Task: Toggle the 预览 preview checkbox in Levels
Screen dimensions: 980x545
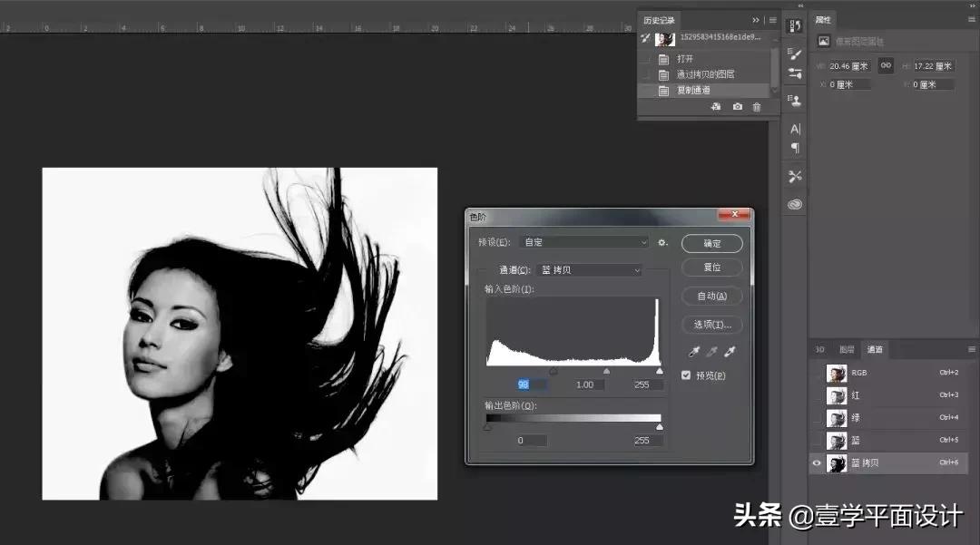Action: coord(687,375)
